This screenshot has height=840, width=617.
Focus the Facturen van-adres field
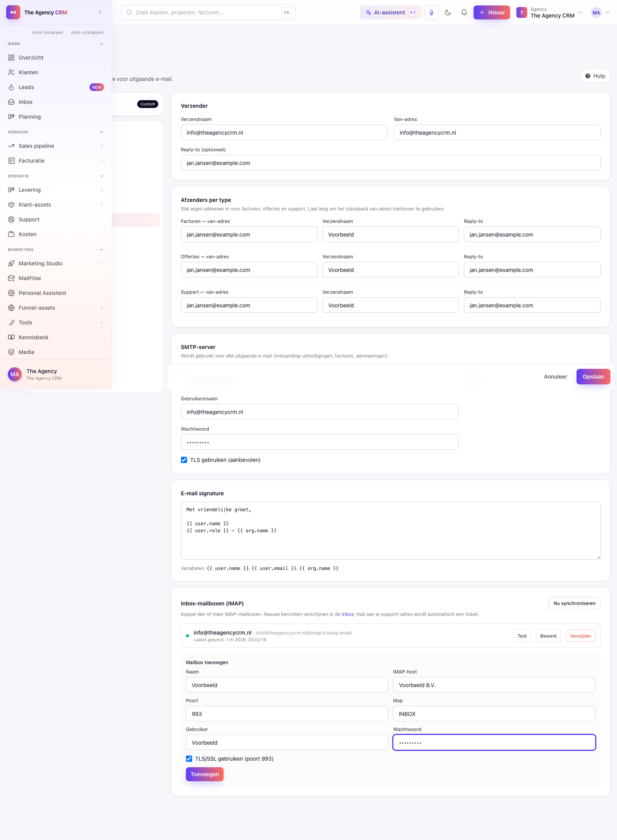[x=249, y=234]
